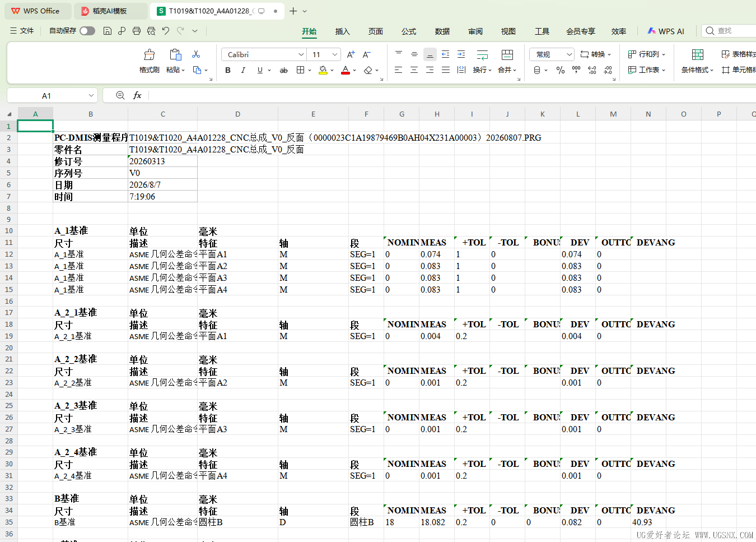This screenshot has height=542, width=756.
Task: Click the center horizontal alignment icon
Action: (x=414, y=70)
